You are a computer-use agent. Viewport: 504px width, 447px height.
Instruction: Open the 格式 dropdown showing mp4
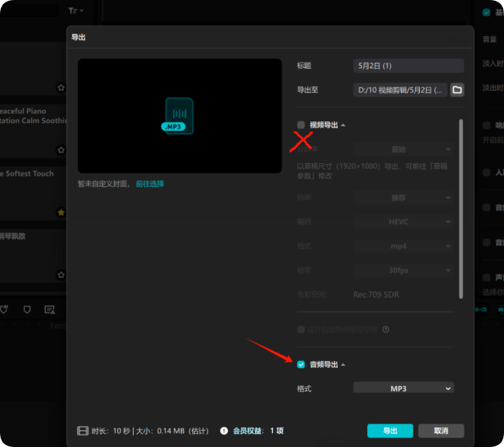tap(404, 246)
